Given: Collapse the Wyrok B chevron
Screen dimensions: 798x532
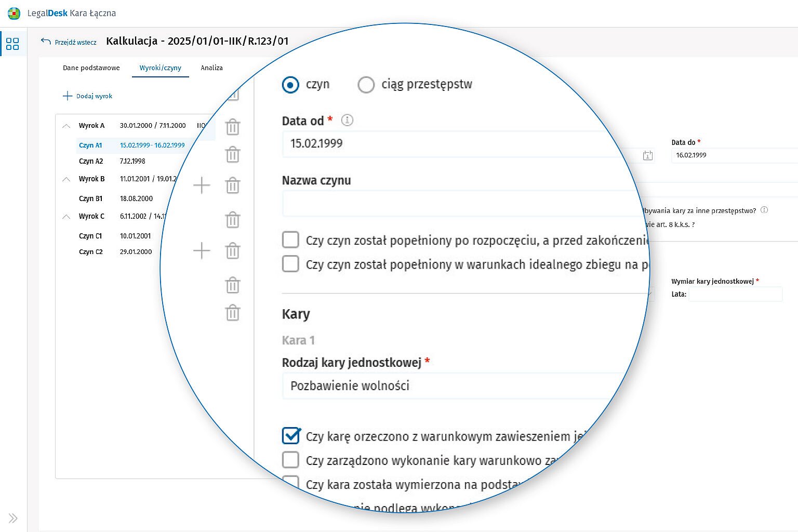Looking at the screenshot, I should pos(66,179).
